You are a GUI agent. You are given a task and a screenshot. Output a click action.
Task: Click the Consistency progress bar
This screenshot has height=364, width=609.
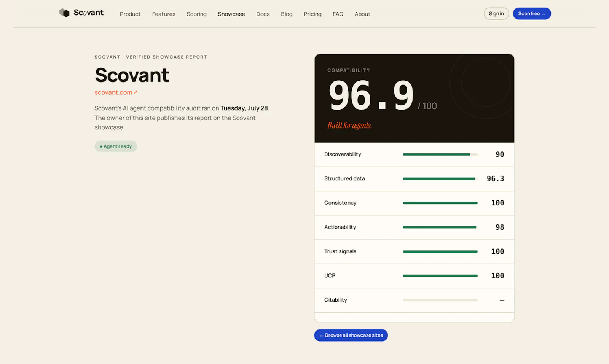click(440, 203)
